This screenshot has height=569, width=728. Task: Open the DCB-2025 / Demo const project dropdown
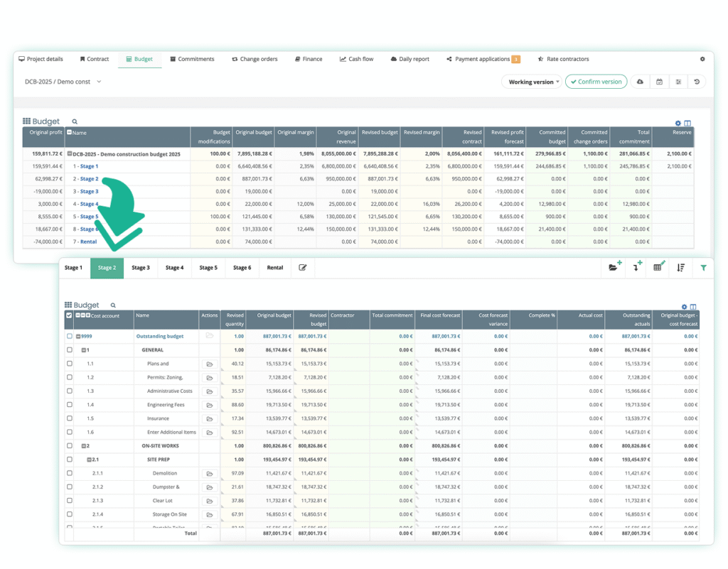pos(63,82)
